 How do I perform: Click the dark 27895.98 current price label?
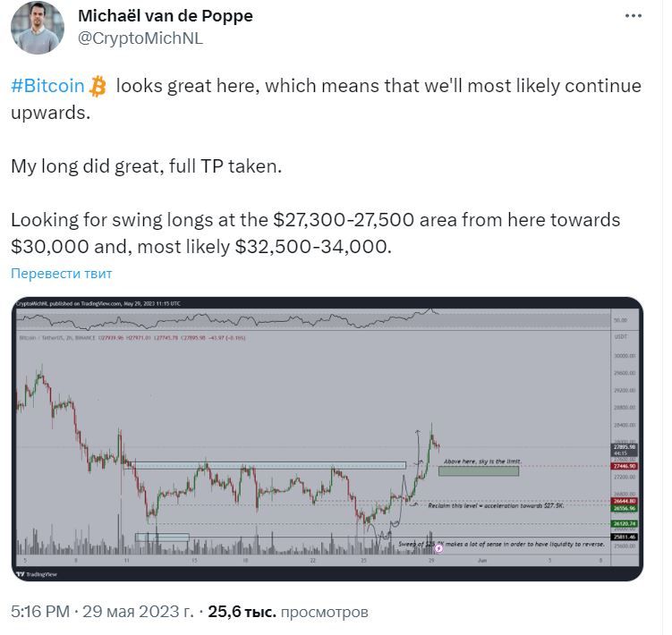point(624,450)
